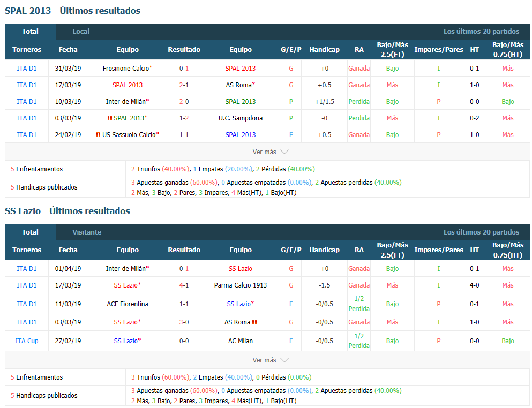Select the Total tab in the SPAL 2013 section
Image resolution: width=532 pixels, height=408 pixels.
tap(30, 32)
